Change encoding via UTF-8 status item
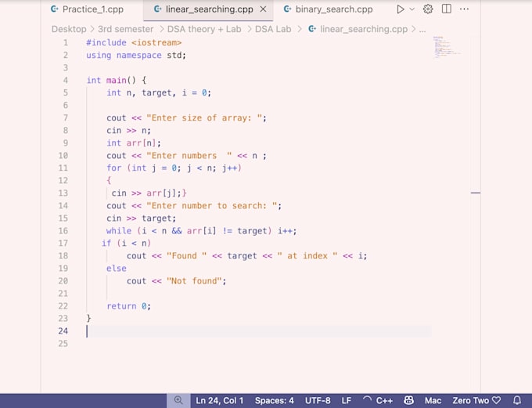Viewport: 532px width, 408px height. (x=318, y=400)
